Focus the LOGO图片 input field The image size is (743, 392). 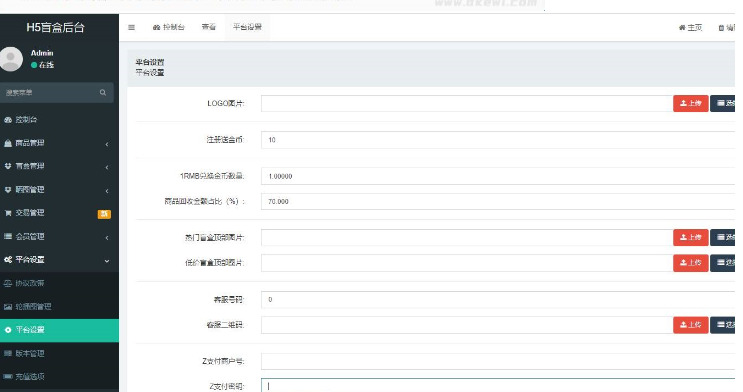point(467,103)
